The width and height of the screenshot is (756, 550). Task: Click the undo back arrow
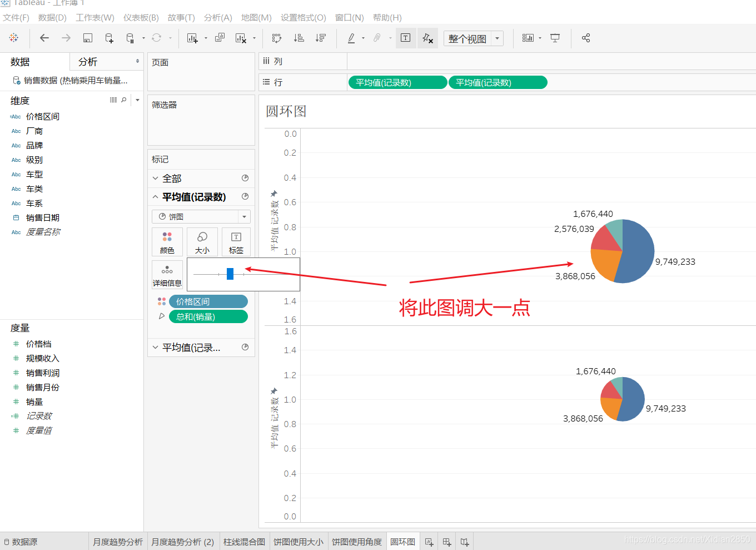click(x=44, y=38)
